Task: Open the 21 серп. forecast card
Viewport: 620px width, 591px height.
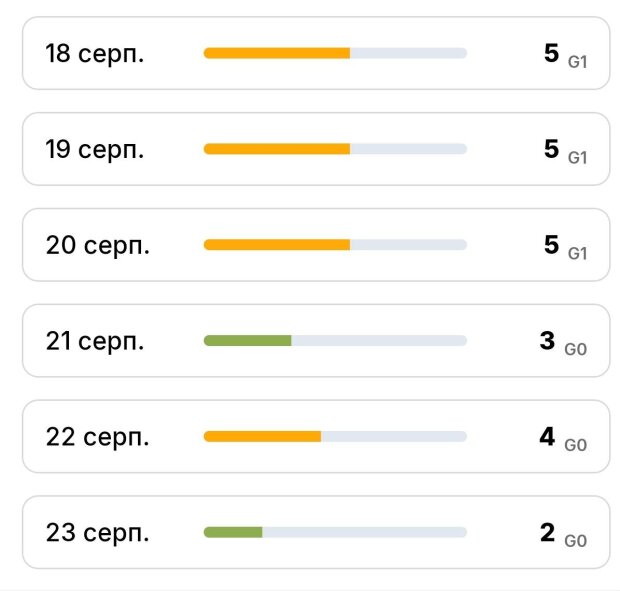Action: coord(316,340)
